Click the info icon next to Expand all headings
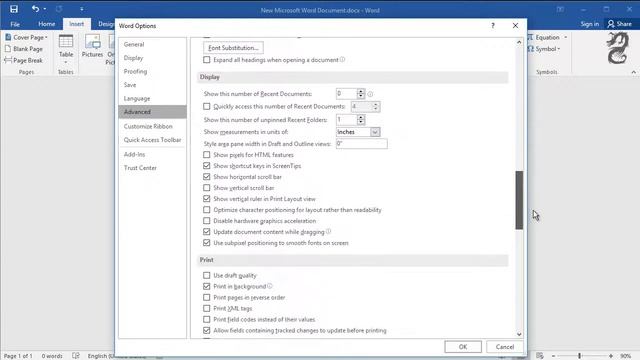Viewport: 640px width, 360px height. [342, 60]
